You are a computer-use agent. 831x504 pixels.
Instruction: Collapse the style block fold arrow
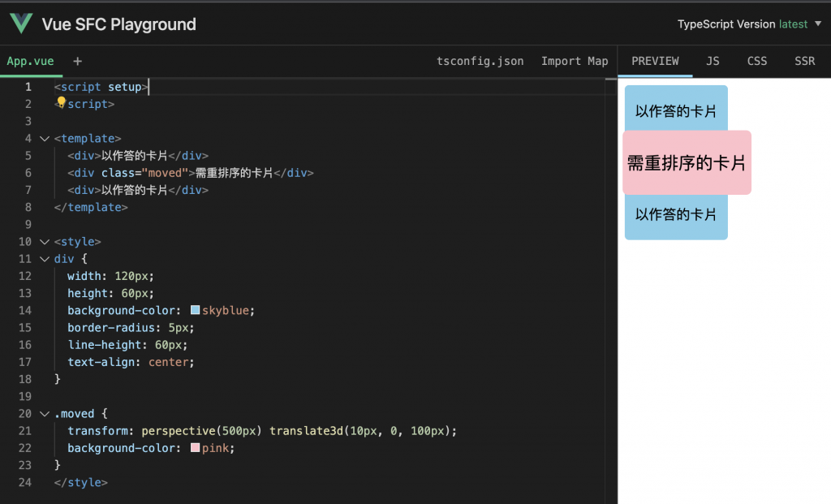(45, 242)
